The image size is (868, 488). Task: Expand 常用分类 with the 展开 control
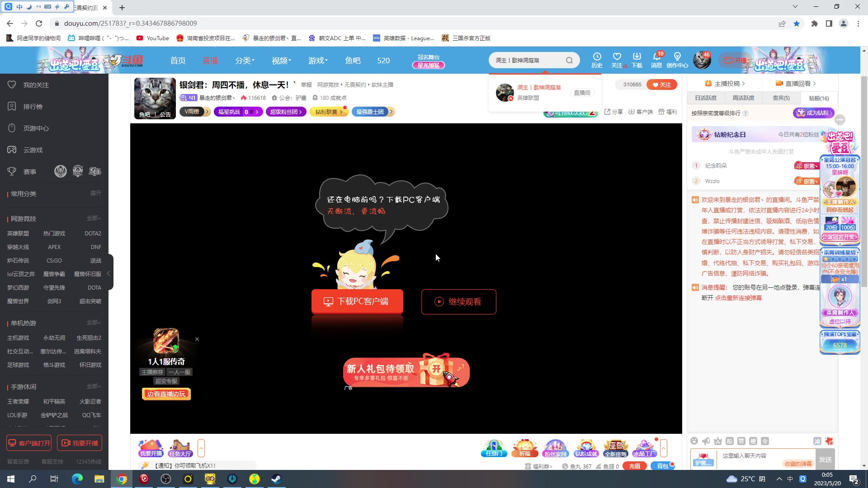coord(95,193)
